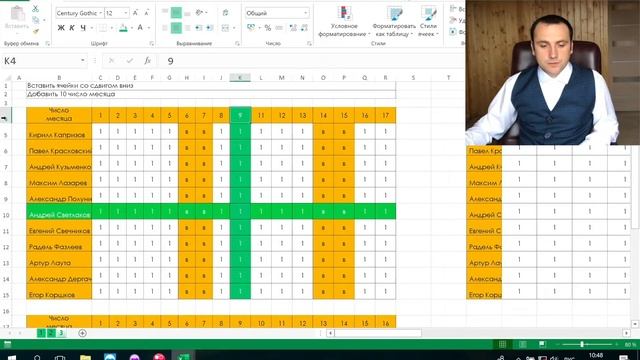
Task: Open Шрифт group dialog launcher
Action: tap(151, 43)
